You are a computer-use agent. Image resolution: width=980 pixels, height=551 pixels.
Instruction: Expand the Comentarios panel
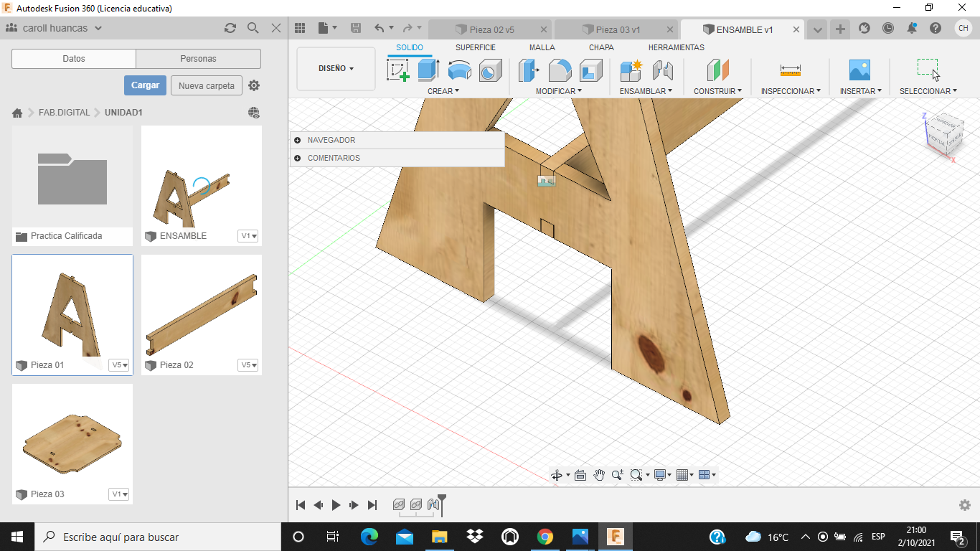pos(298,158)
